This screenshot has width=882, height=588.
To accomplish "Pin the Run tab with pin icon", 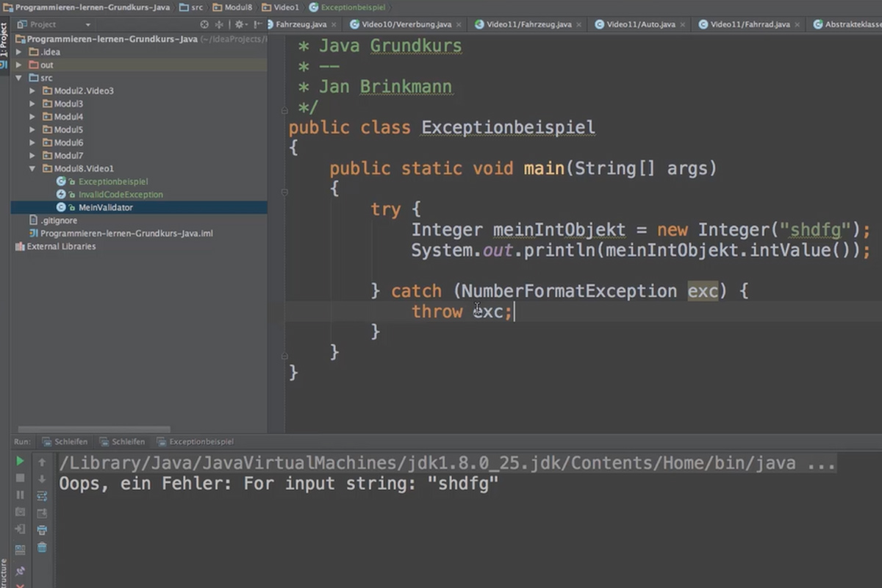I will pyautogui.click(x=20, y=571).
